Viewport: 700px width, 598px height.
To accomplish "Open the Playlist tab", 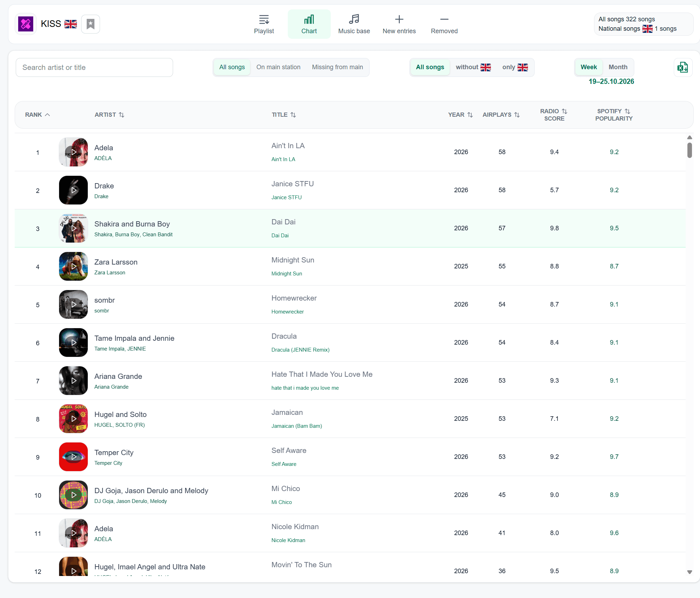I will coord(264,24).
